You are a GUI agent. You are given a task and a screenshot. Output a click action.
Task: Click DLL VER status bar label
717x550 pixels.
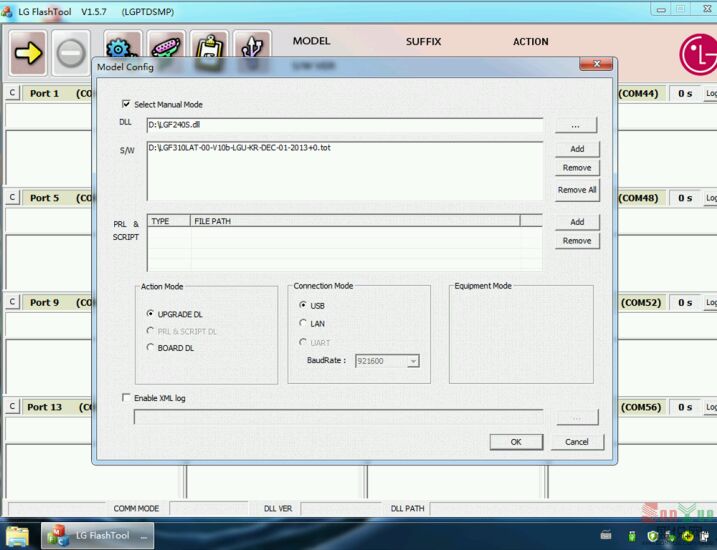click(278, 508)
